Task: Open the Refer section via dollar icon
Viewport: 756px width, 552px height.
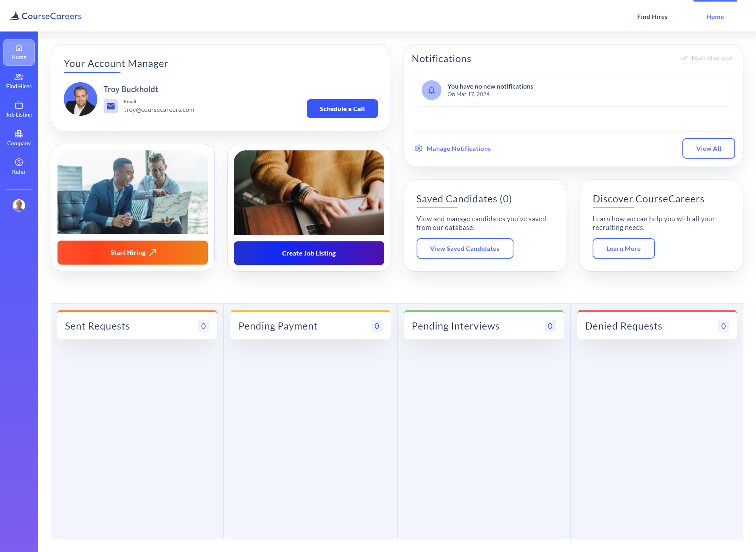Action: point(19,162)
